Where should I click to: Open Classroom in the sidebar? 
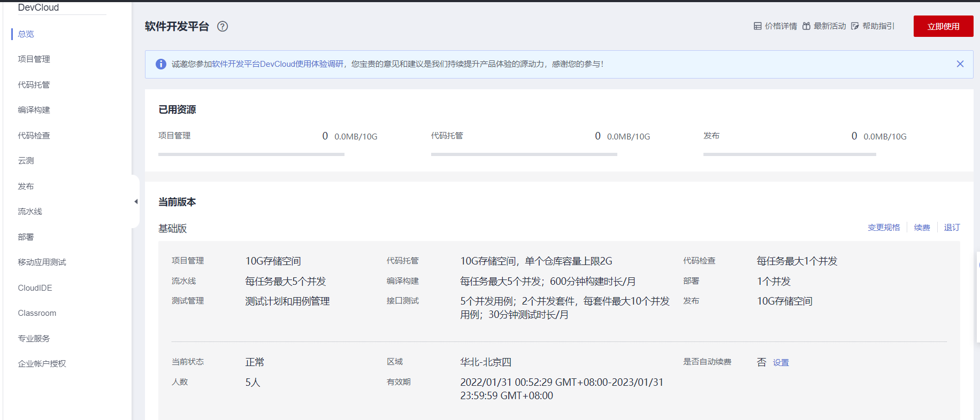[x=37, y=313]
